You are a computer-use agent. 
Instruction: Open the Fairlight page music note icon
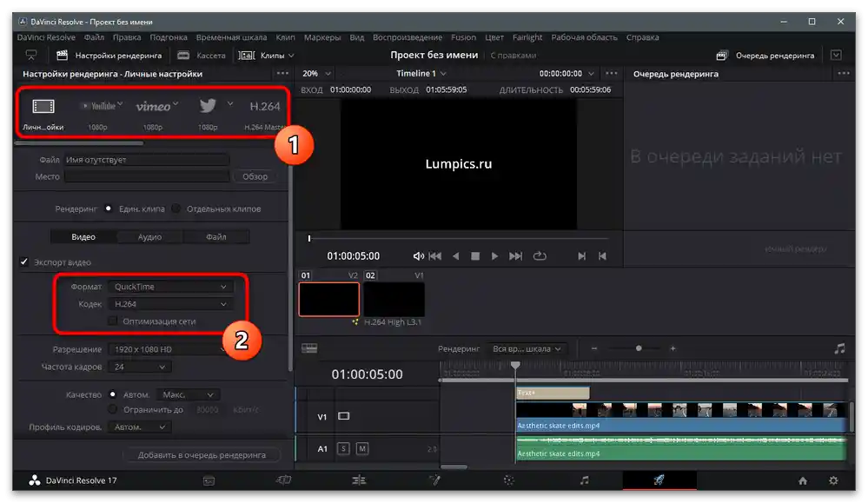[584, 480]
